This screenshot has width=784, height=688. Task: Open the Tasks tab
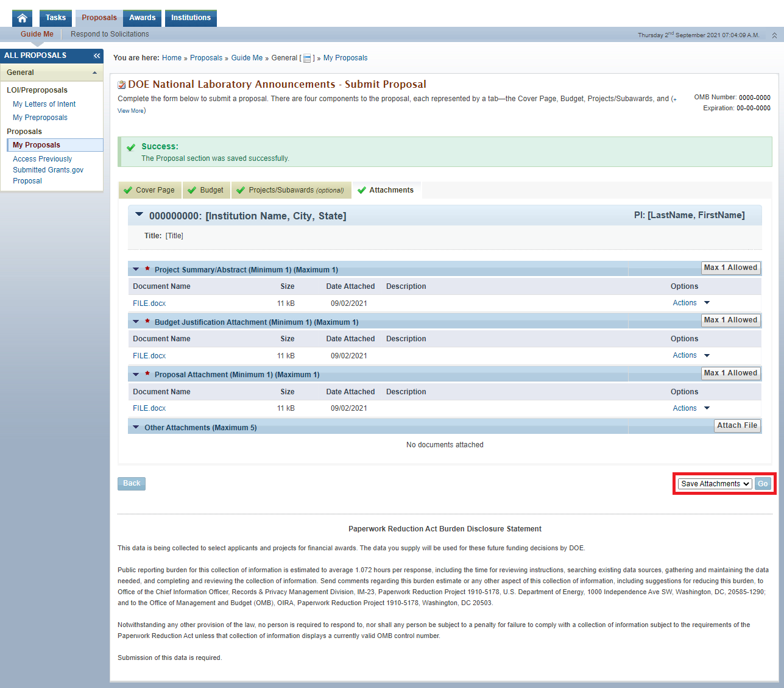55,18
